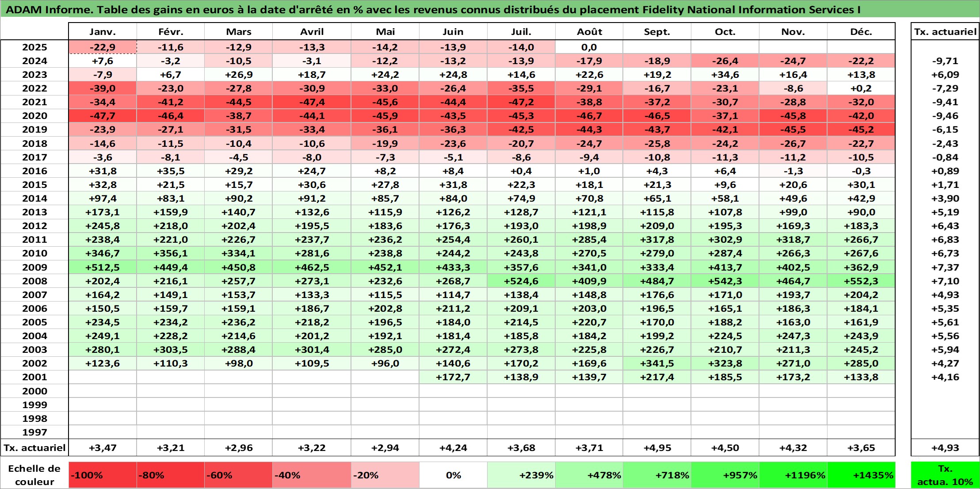This screenshot has width=980, height=489.
Task: Select the +249,1 cell for January 2004
Action: 103,336
